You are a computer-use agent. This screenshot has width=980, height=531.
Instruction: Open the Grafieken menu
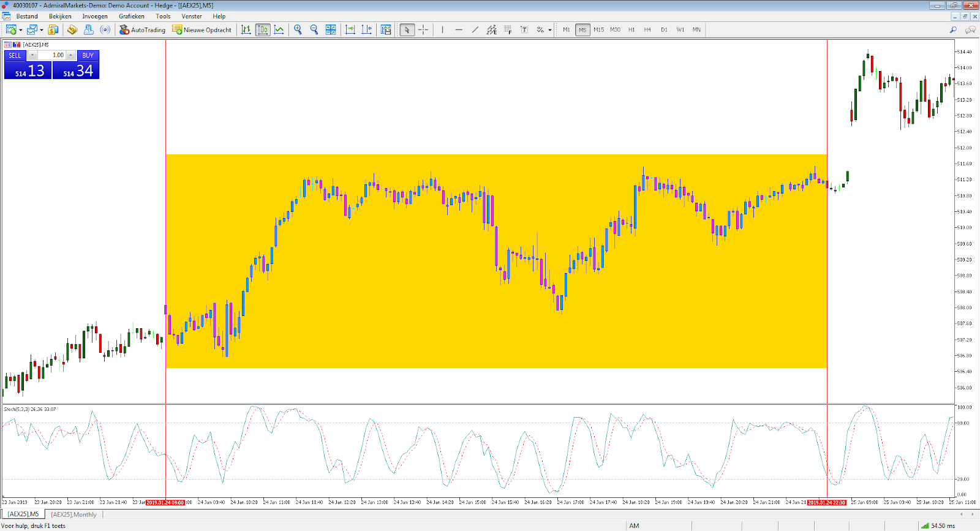pos(132,17)
